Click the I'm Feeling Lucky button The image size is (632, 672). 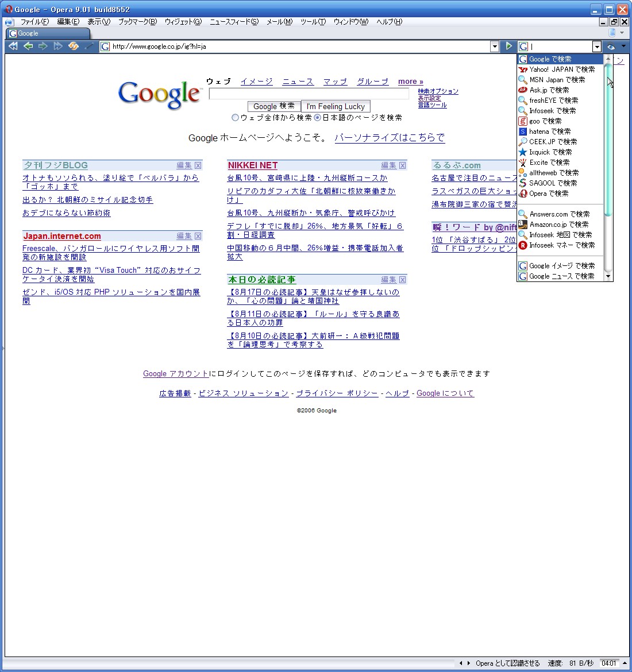(336, 106)
